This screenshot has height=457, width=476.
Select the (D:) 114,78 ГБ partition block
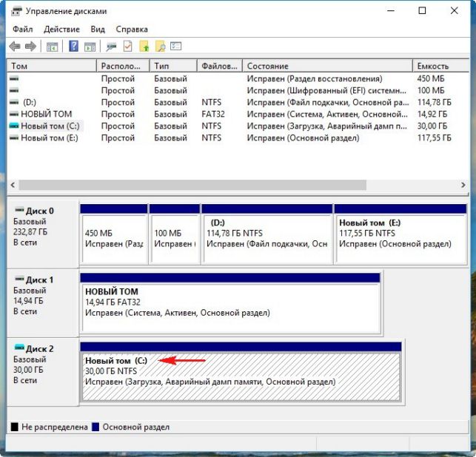pos(267,234)
